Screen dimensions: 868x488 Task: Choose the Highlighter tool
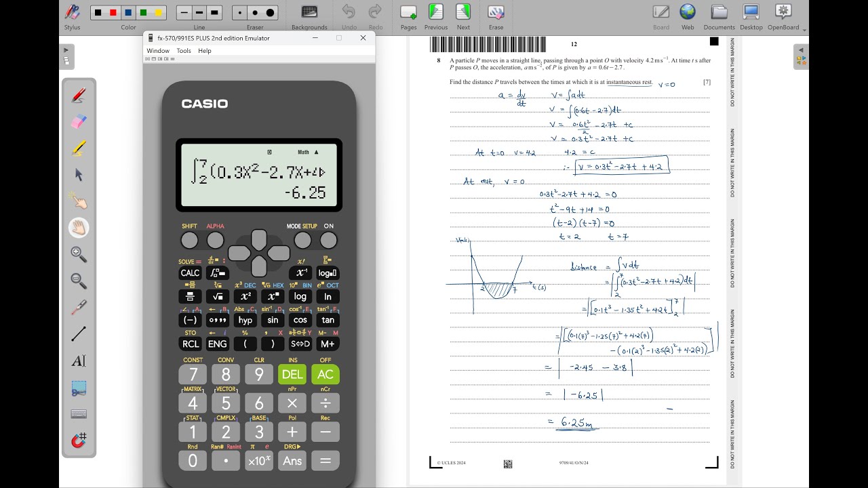click(x=79, y=148)
